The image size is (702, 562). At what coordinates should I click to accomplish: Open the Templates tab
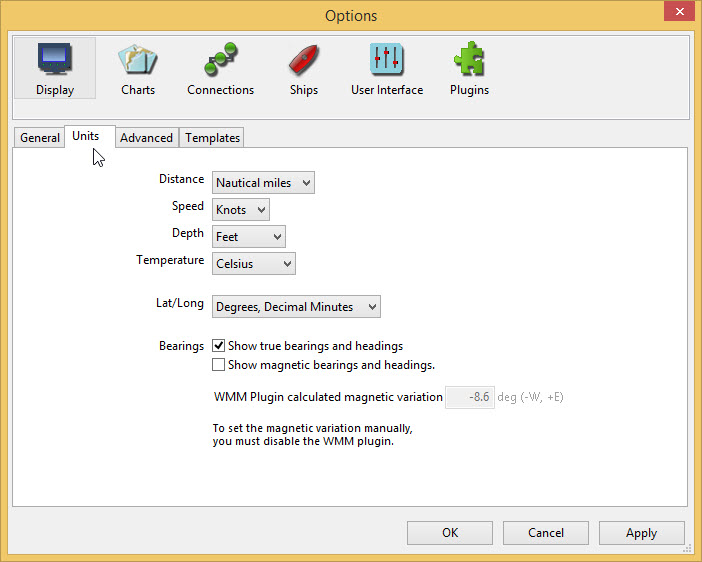212,138
